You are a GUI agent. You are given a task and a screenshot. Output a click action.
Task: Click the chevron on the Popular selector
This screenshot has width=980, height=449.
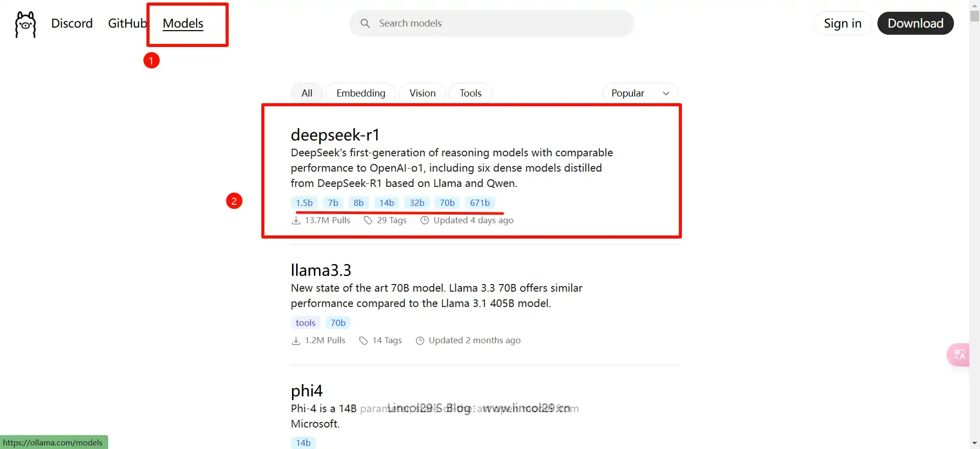[666, 93]
